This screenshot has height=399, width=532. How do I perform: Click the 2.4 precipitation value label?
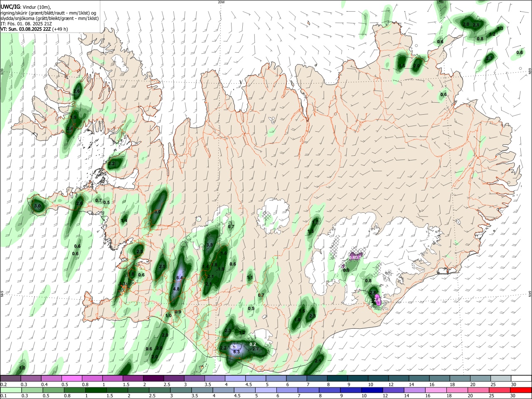pos(70,129)
